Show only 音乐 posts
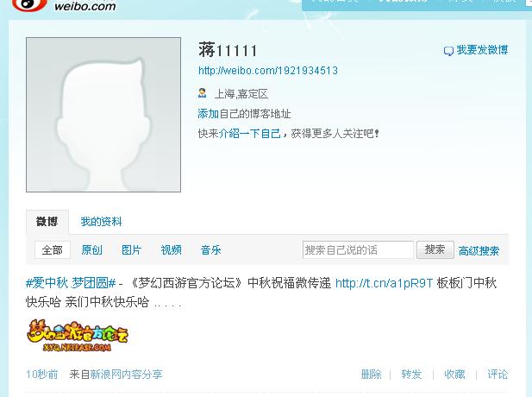The image size is (532, 397). (x=210, y=250)
